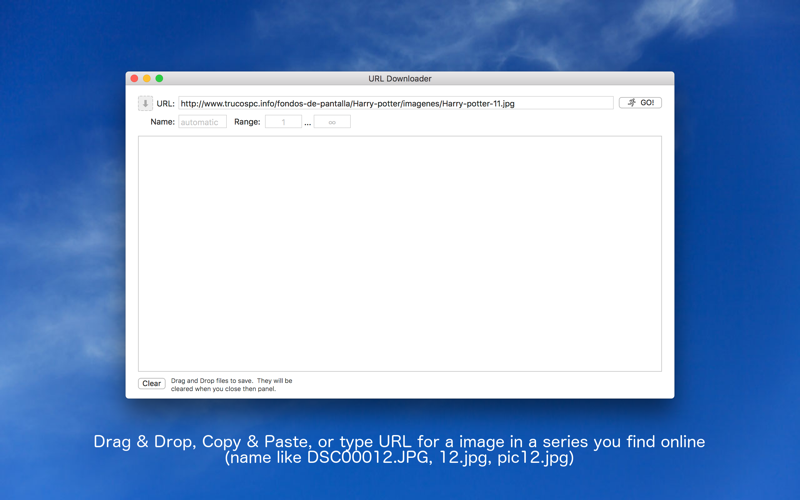Click the URL Downloader title bar
This screenshot has height=500, width=800.
400,79
